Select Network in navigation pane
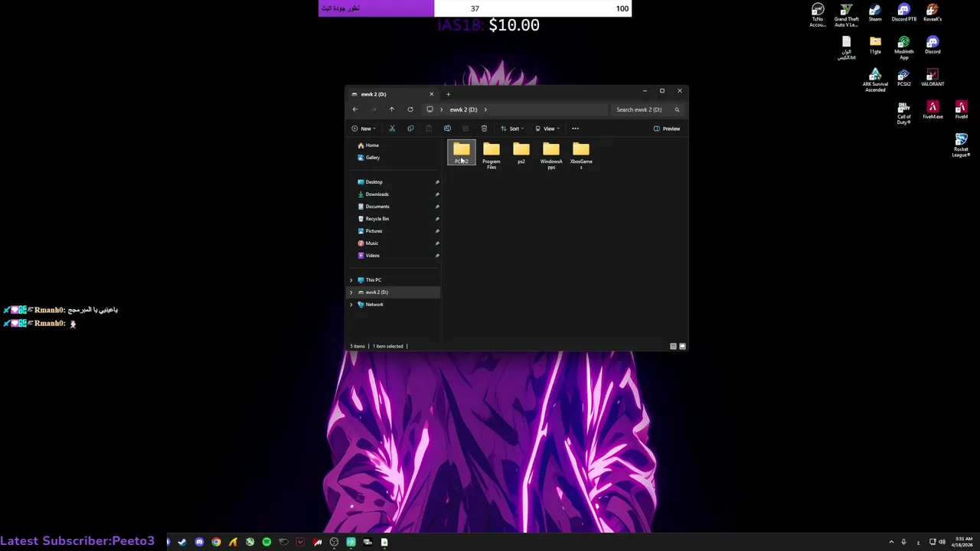This screenshot has height=551, width=980. pyautogui.click(x=374, y=305)
